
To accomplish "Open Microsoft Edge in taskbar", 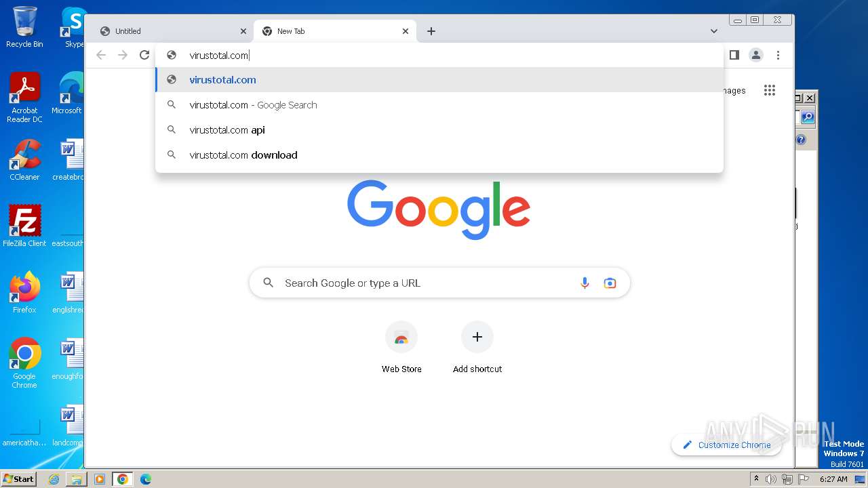I will 146,479.
